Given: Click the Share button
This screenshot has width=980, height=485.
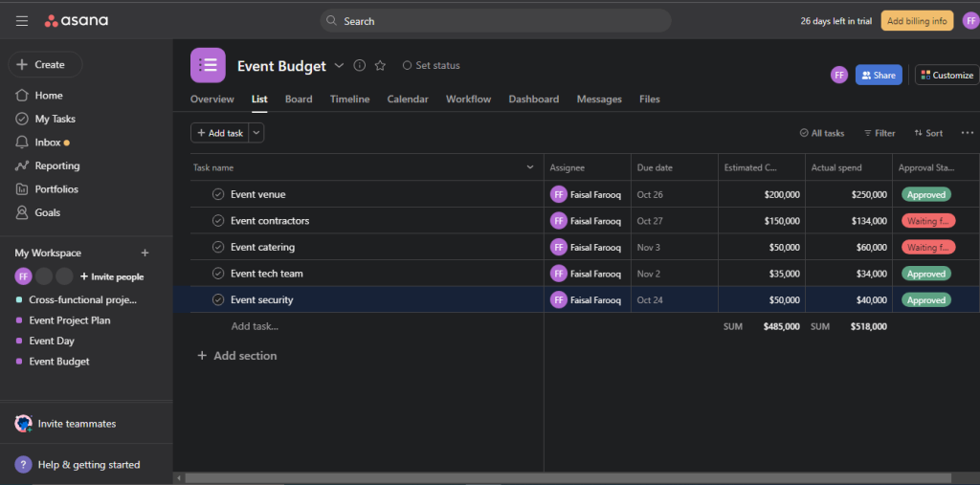Looking at the screenshot, I should pos(878,75).
